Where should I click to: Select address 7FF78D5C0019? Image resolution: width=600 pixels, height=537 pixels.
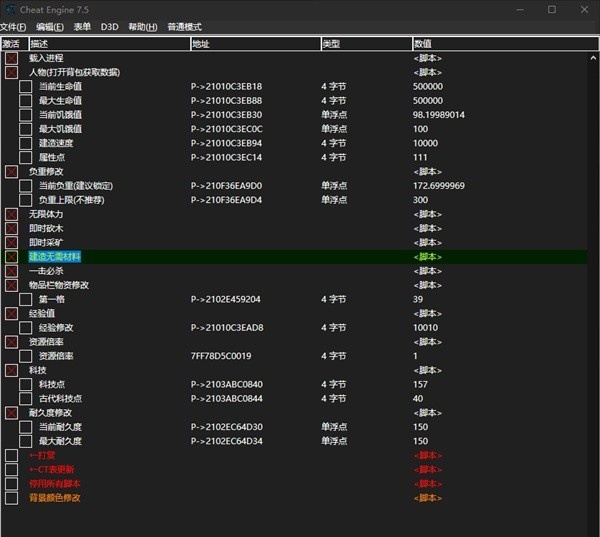click(x=221, y=356)
